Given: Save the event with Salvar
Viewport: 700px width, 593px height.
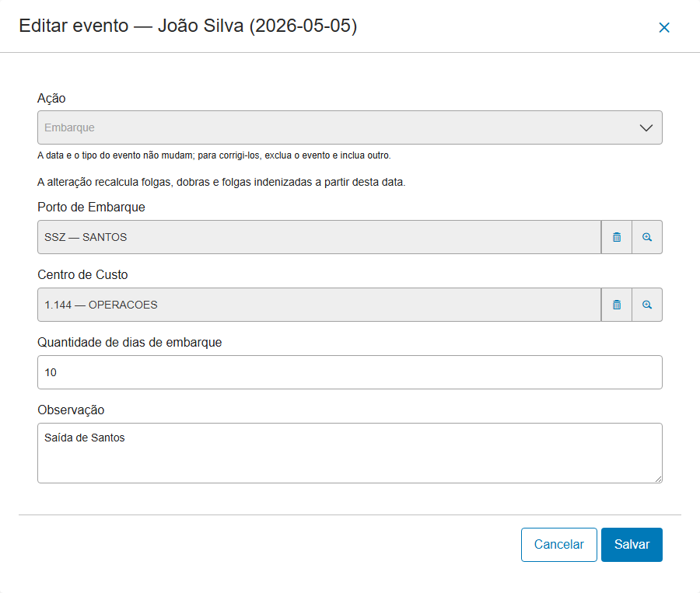Looking at the screenshot, I should coord(632,544).
